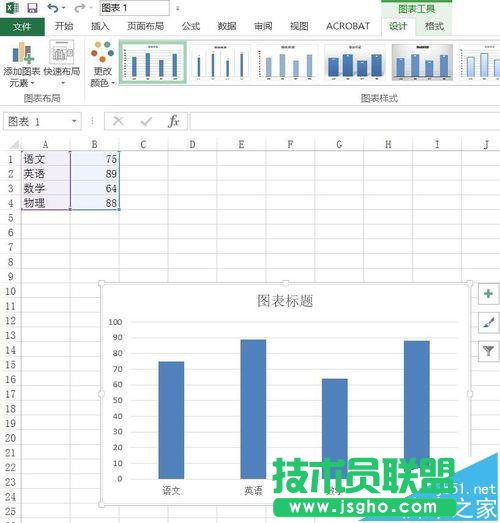The height and width of the screenshot is (523, 500).
Task: Click column header C
Action: (143, 144)
